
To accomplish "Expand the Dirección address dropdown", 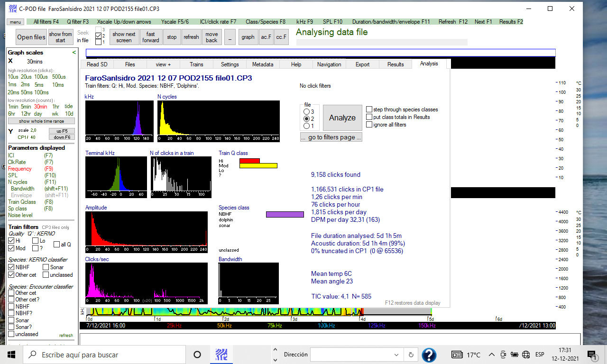I will tap(396, 355).
